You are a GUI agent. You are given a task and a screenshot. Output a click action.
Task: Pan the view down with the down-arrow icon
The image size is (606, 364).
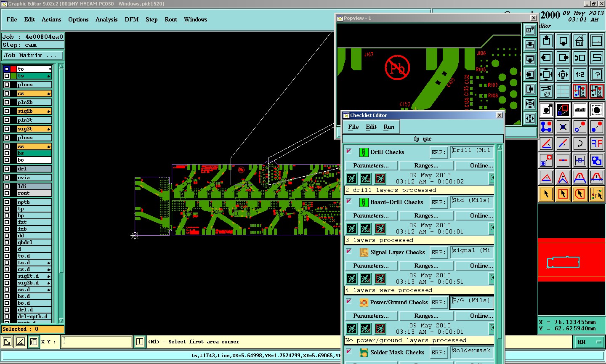pyautogui.click(x=563, y=41)
